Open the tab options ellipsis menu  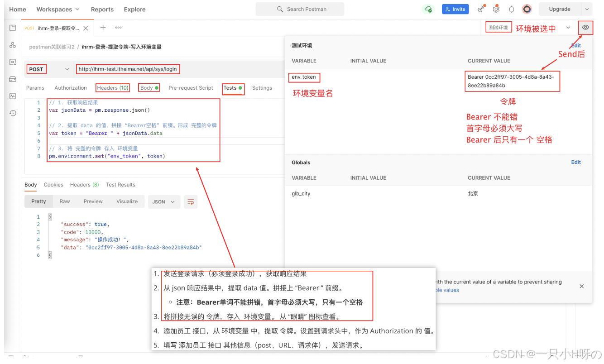coord(118,28)
